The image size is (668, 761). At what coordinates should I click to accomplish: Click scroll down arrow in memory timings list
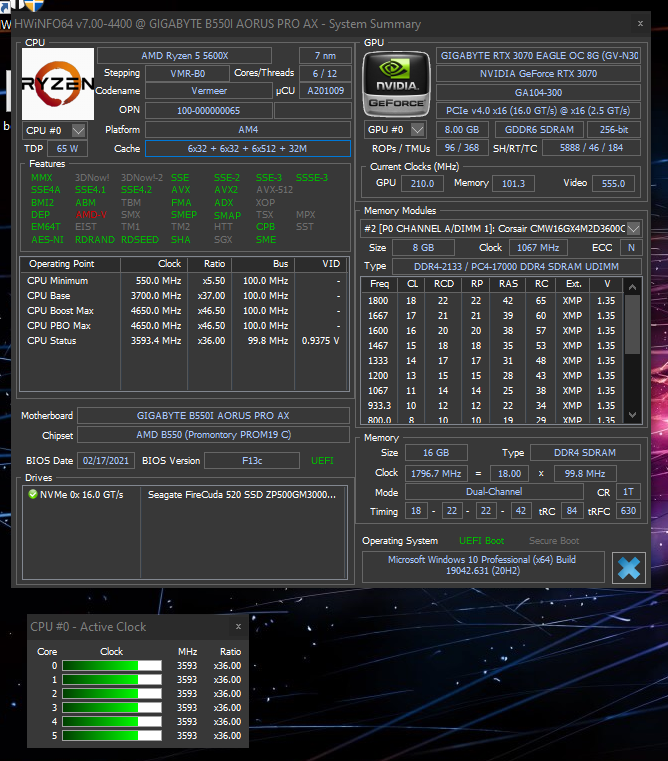[633, 415]
